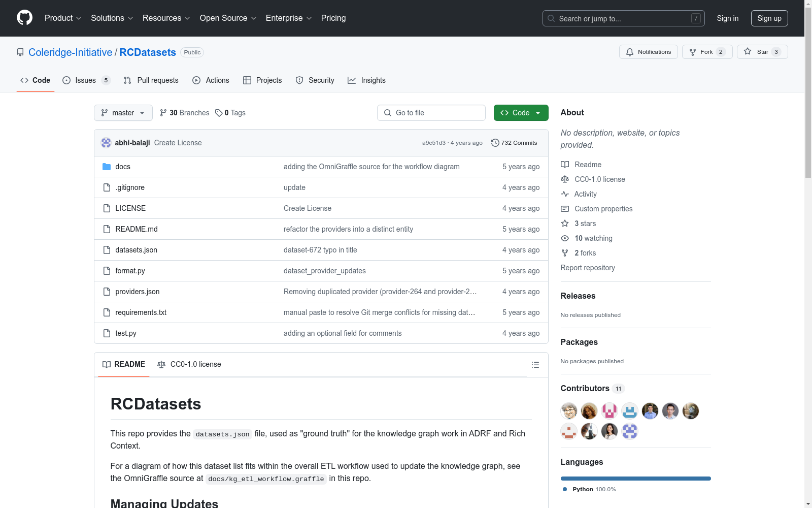Click the Python language bar
This screenshot has height=508, width=812.
point(636,479)
